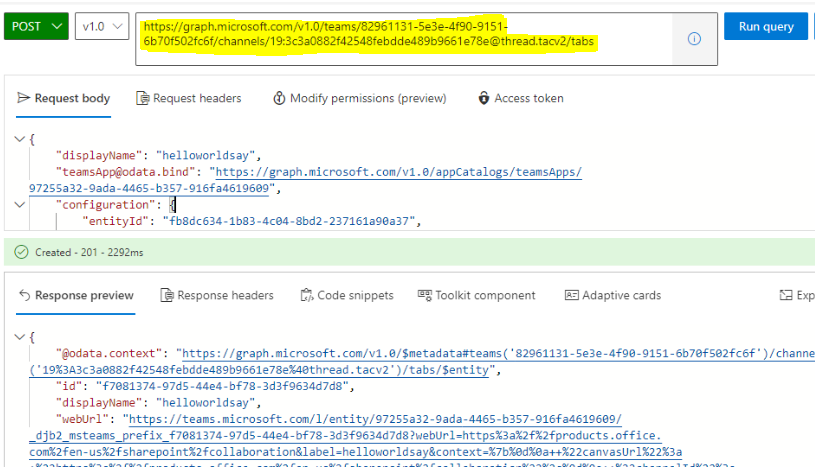This screenshot has width=815, height=475.
Task: Collapse the response JSON root brace
Action: tap(20, 337)
